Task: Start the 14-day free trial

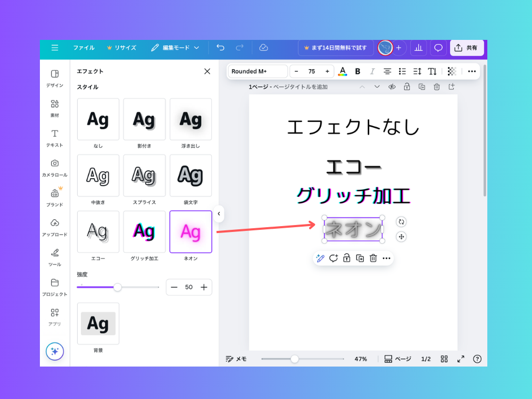Action: (336, 47)
